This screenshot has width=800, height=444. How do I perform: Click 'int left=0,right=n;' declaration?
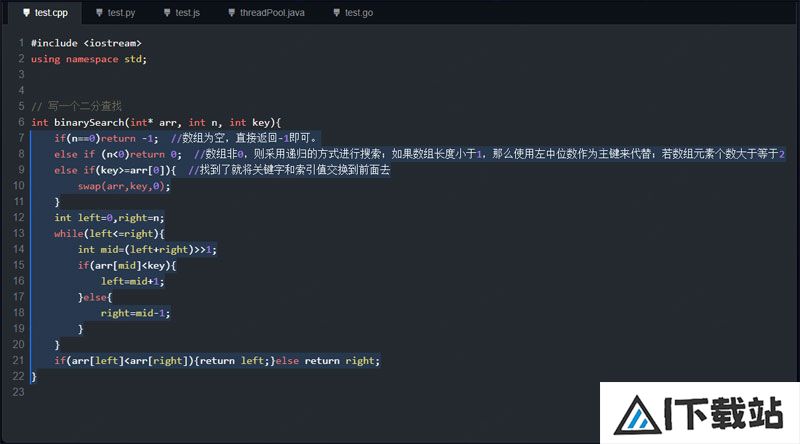[109, 218]
